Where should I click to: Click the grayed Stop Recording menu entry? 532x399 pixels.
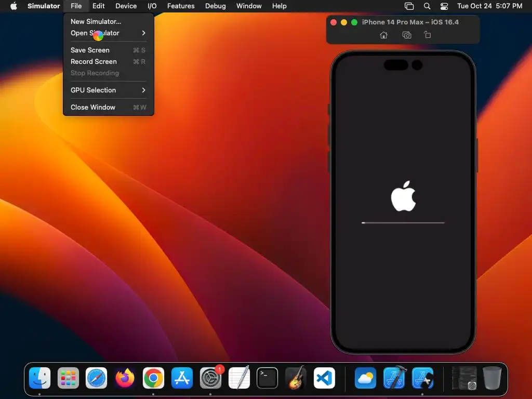click(x=109, y=73)
